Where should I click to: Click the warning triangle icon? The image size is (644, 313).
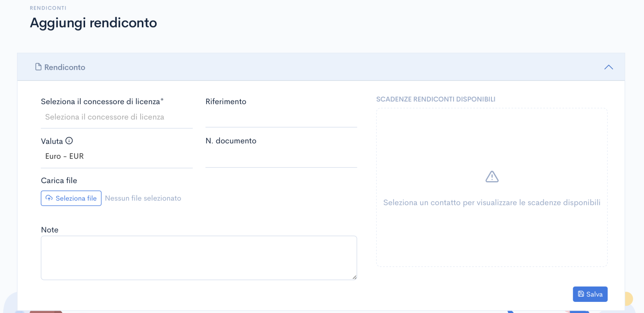pos(492,177)
